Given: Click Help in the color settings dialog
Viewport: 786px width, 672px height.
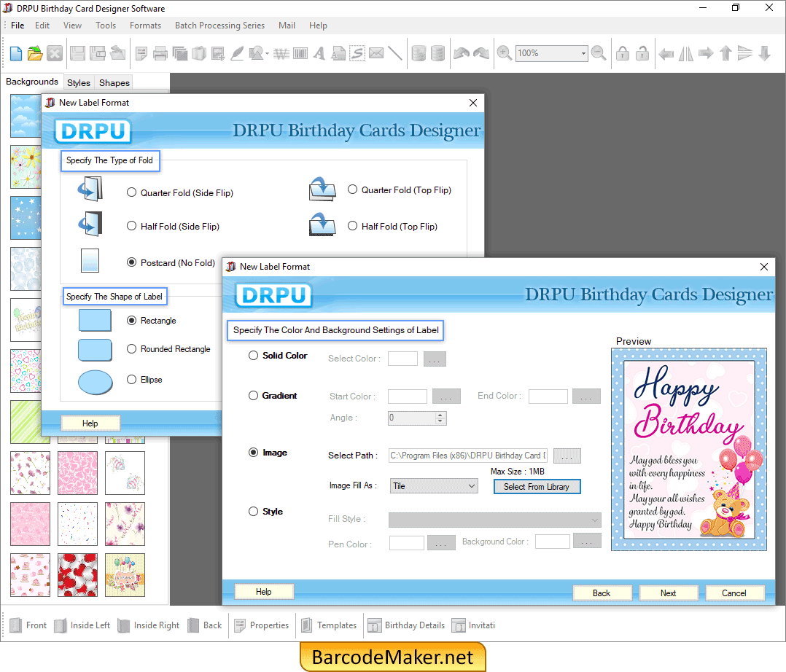Looking at the screenshot, I should [264, 592].
